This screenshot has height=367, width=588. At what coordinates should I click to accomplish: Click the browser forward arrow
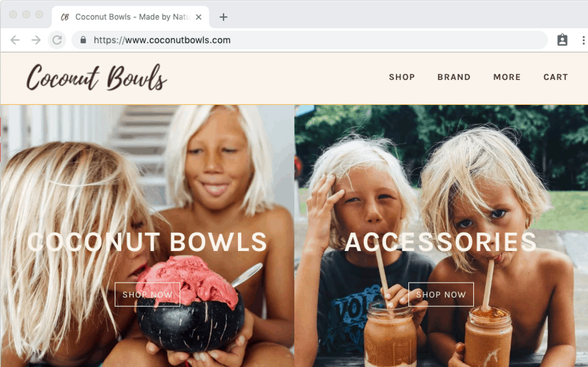tap(36, 40)
